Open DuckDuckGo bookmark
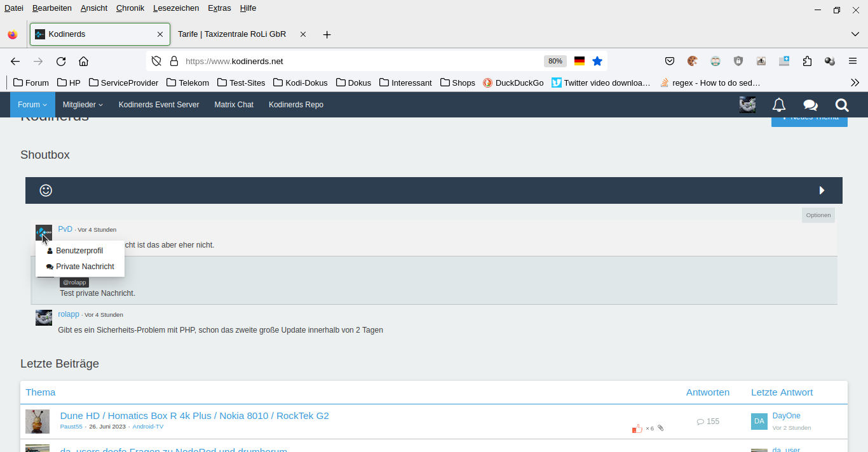Viewport: 868px width, 452px height. click(x=513, y=83)
